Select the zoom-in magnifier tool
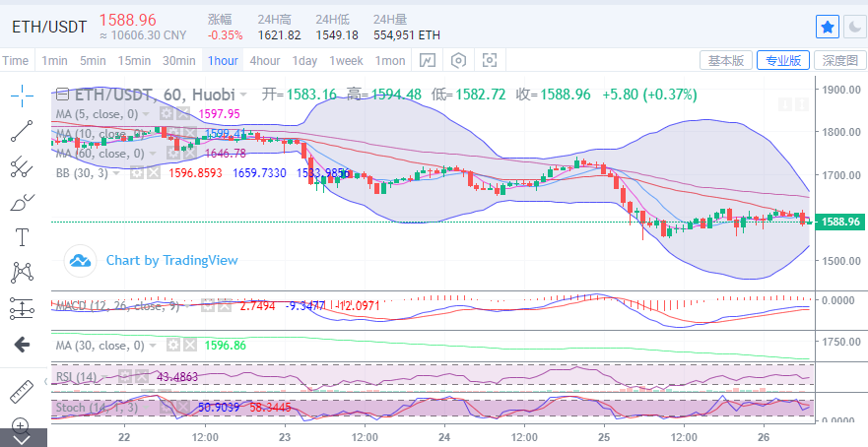Screen dimensions: 868x447 point(20,426)
